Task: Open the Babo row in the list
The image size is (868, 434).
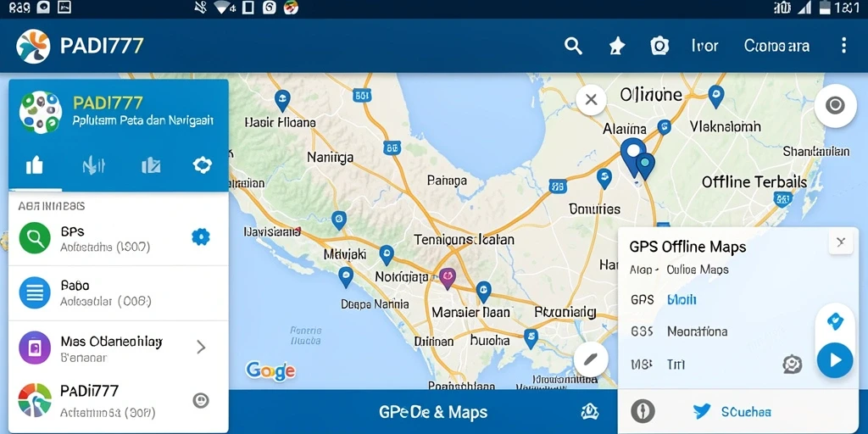Action: pyautogui.click(x=119, y=292)
